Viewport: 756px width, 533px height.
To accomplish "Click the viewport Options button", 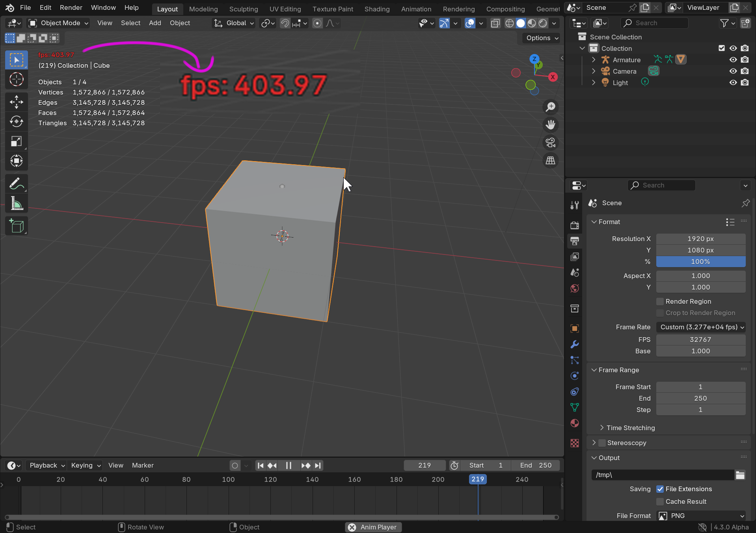I will 542,38.
